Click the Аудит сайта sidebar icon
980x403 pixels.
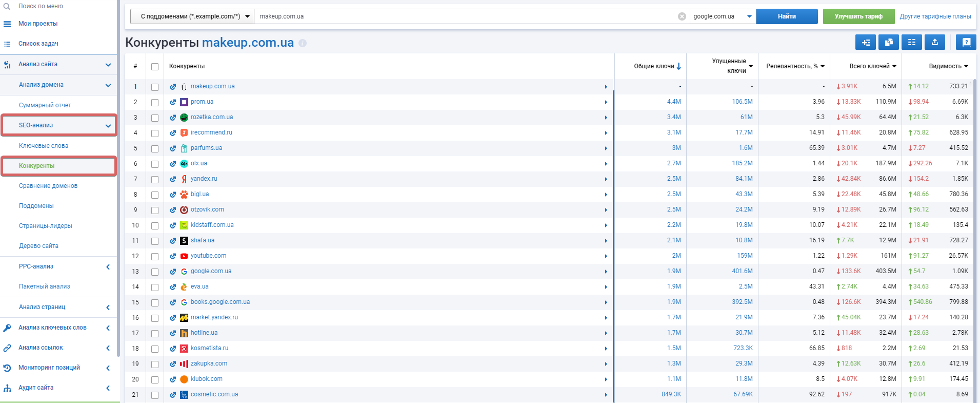(7, 388)
